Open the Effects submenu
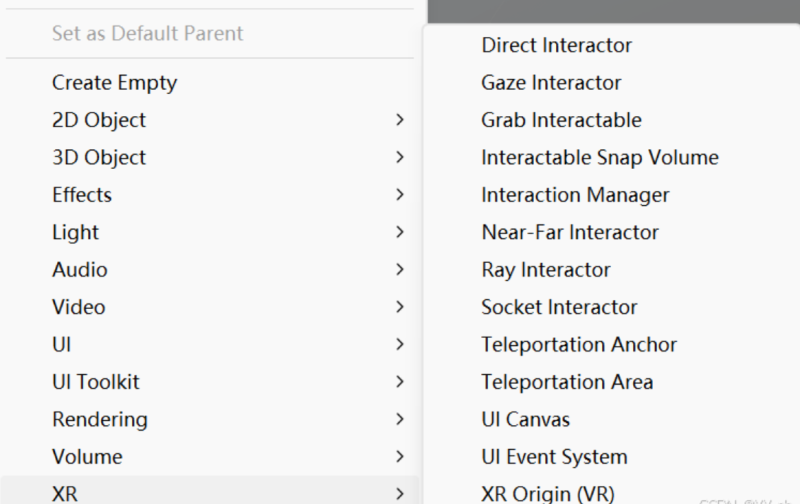Screen dimensions: 800x504 tap(82, 195)
